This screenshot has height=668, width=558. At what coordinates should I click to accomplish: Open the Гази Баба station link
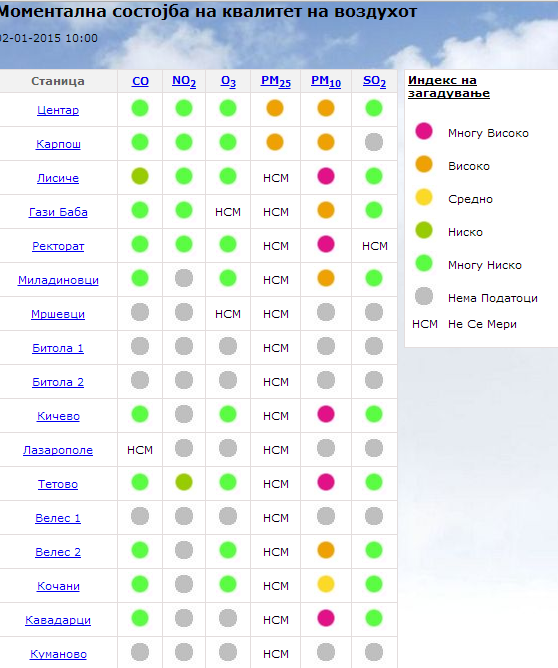point(58,212)
